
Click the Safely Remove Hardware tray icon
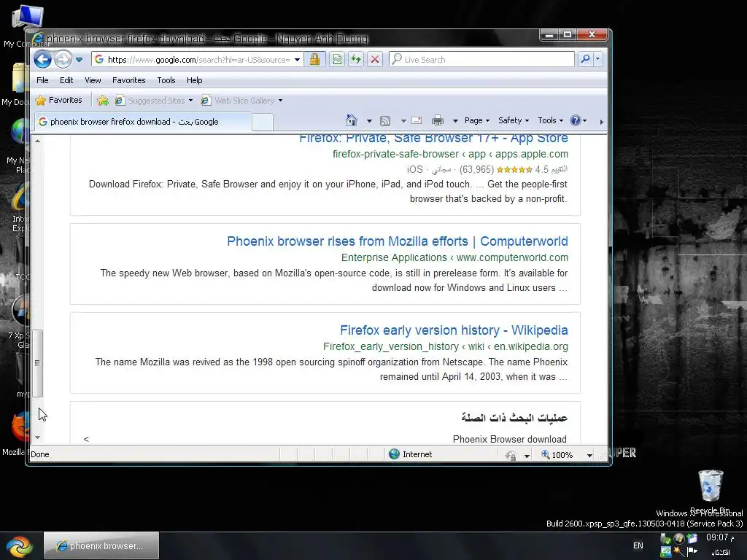click(x=665, y=539)
